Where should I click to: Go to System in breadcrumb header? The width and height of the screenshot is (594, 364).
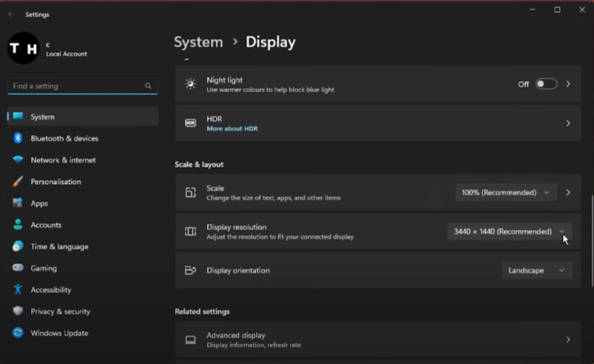coord(198,42)
